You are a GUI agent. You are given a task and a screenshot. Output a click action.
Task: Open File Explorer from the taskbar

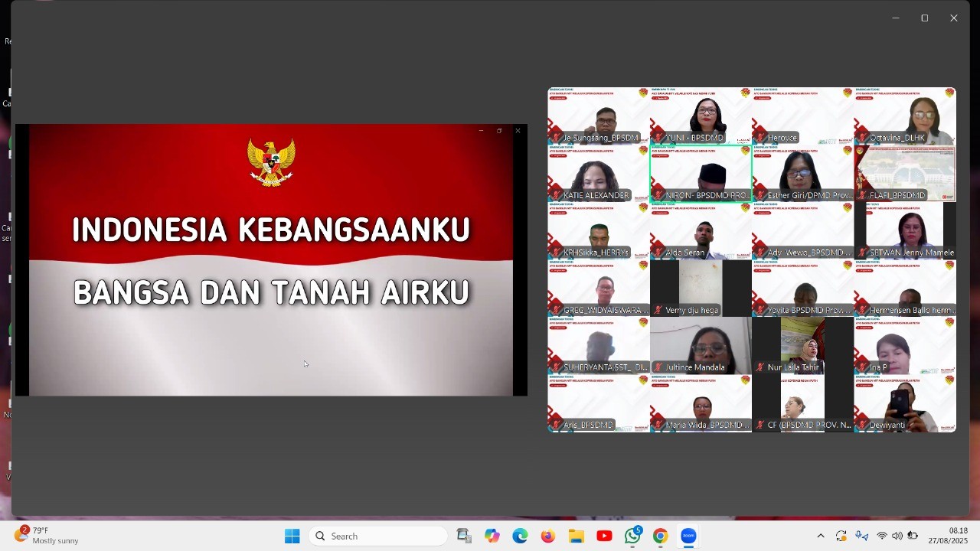pyautogui.click(x=577, y=536)
